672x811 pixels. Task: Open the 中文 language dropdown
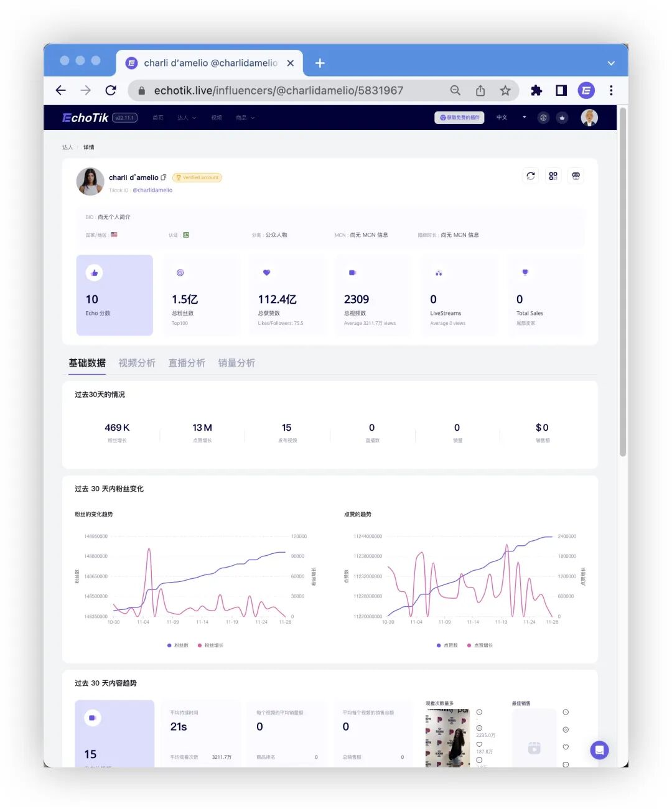(x=511, y=118)
